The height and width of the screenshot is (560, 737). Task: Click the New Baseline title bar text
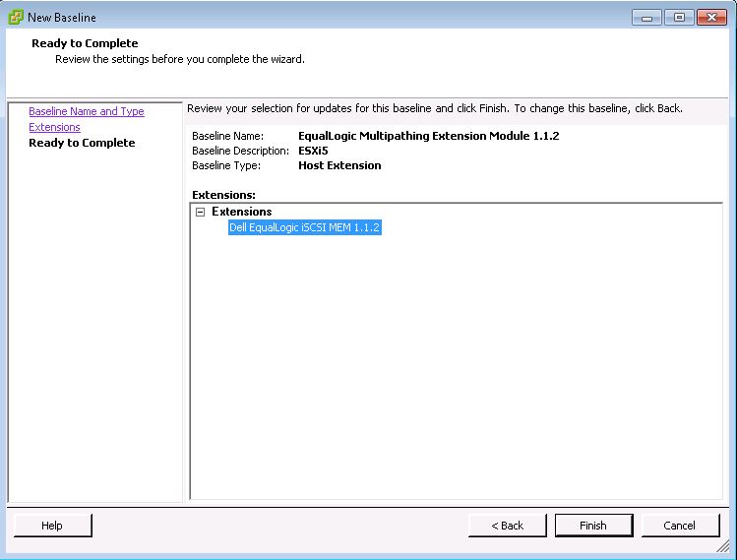click(62, 18)
